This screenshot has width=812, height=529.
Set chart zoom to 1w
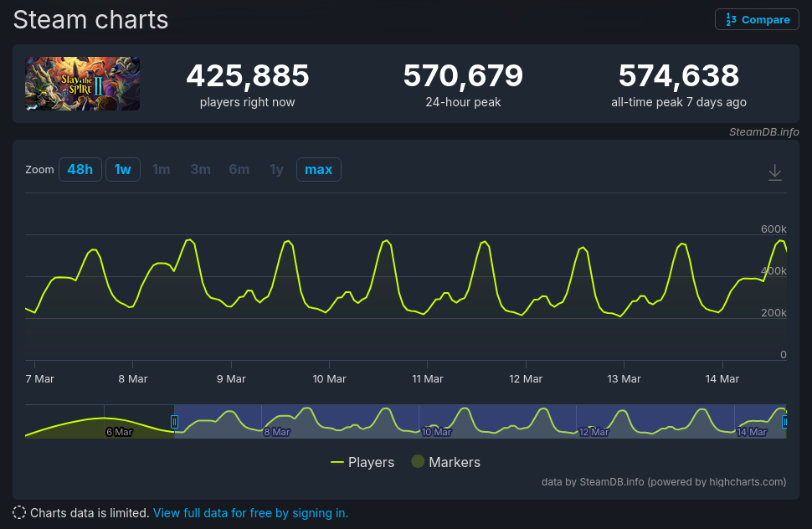click(x=123, y=169)
